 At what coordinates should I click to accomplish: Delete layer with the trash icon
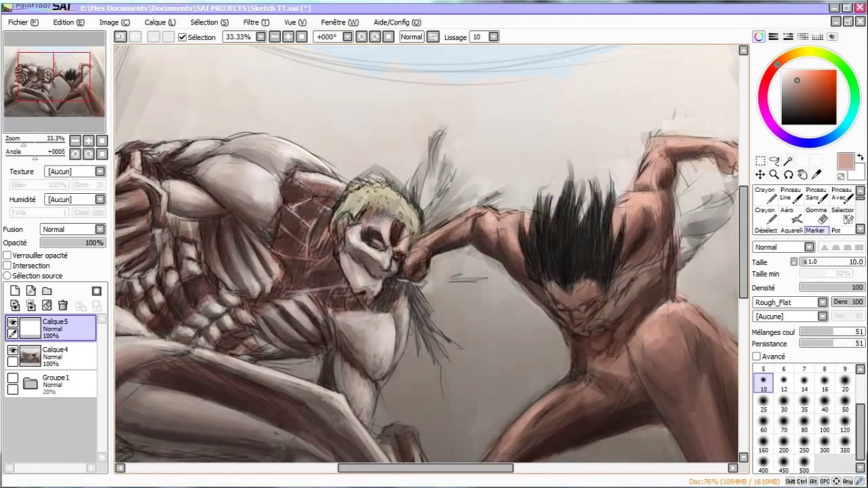tap(63, 306)
